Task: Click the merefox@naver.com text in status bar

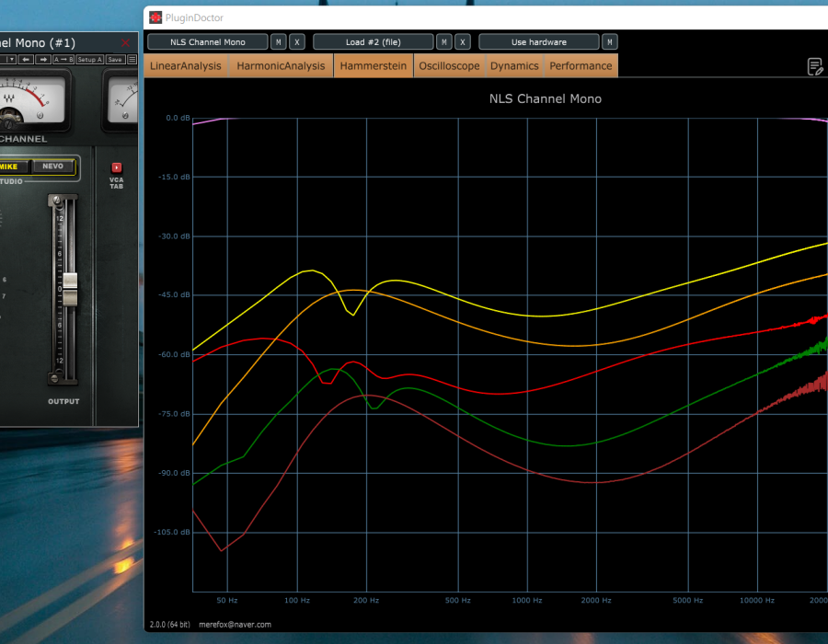Action: pyautogui.click(x=235, y=625)
